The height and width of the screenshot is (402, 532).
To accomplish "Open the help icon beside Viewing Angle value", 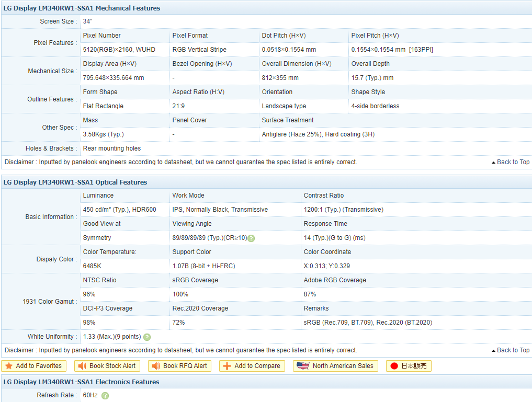I will 251,238.
